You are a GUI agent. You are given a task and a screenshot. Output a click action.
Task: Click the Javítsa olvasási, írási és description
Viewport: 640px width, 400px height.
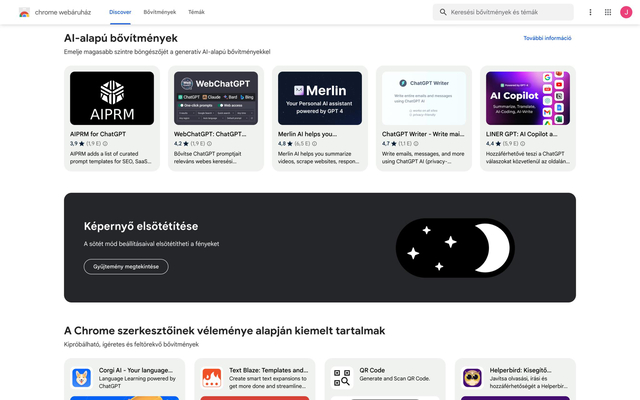[x=529, y=382]
